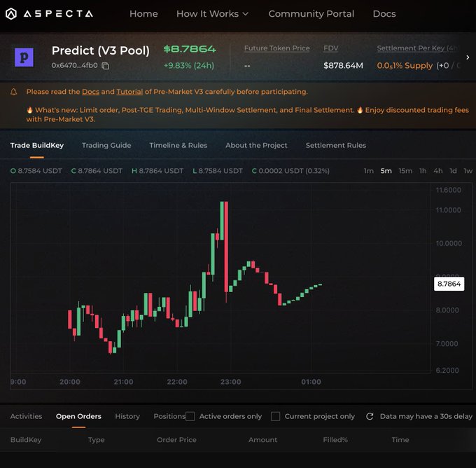This screenshot has width=476, height=468.
Task: Open the Community Portal page
Action: click(x=311, y=14)
